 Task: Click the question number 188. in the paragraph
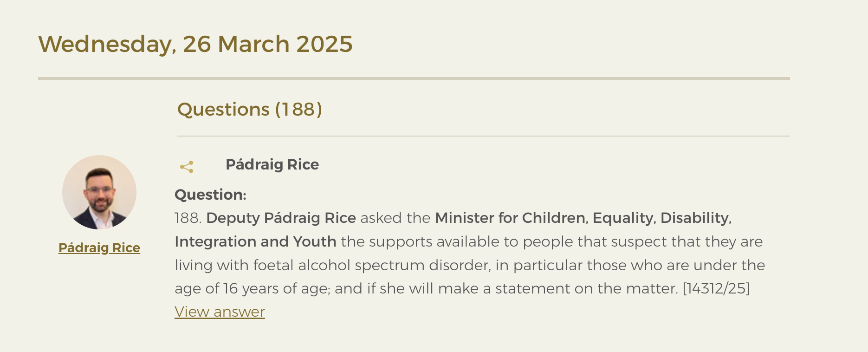[188, 218]
